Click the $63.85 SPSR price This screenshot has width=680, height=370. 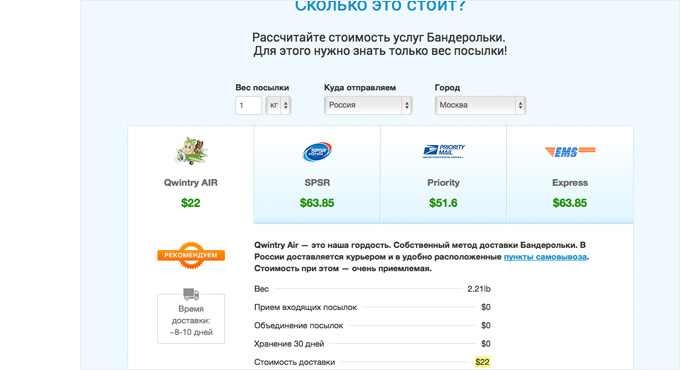coord(317,203)
